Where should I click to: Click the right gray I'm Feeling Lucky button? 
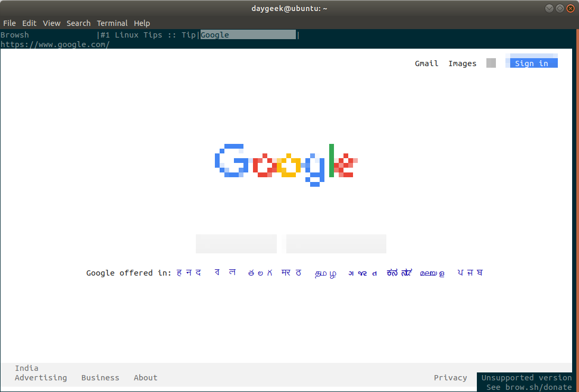coord(336,244)
